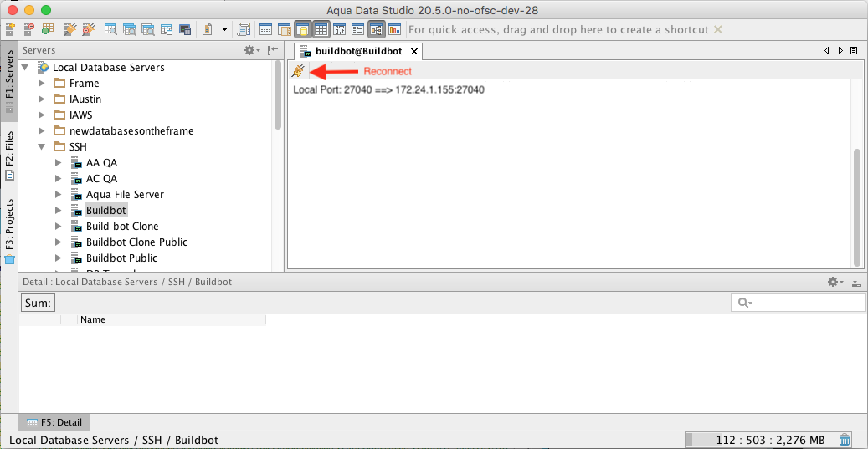The width and height of the screenshot is (868, 449).
Task: Click the Sum: button
Action: (x=39, y=303)
